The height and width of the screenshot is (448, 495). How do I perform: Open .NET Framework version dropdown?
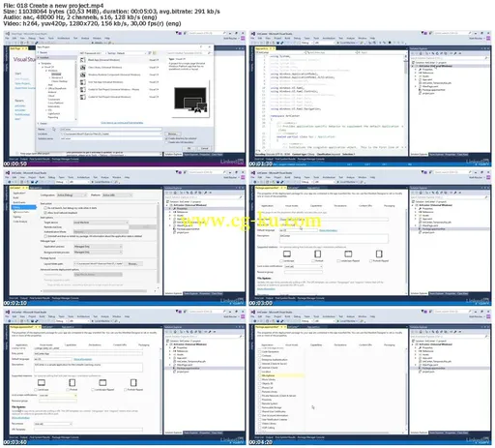[92, 53]
